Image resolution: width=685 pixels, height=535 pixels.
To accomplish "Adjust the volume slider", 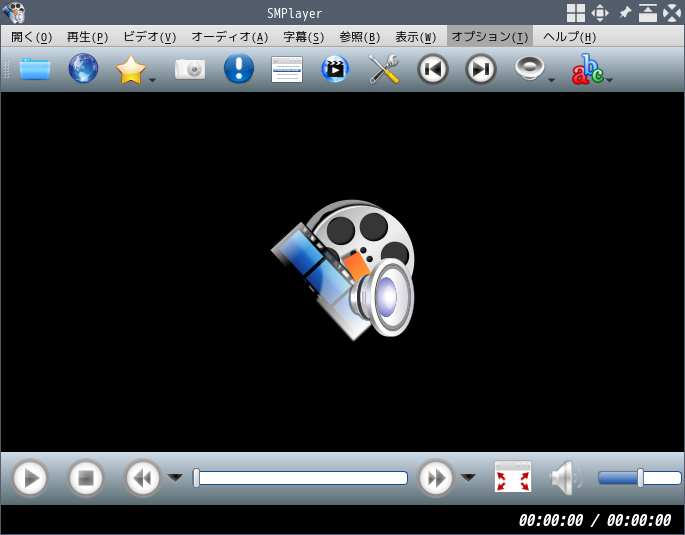I will tap(640, 478).
